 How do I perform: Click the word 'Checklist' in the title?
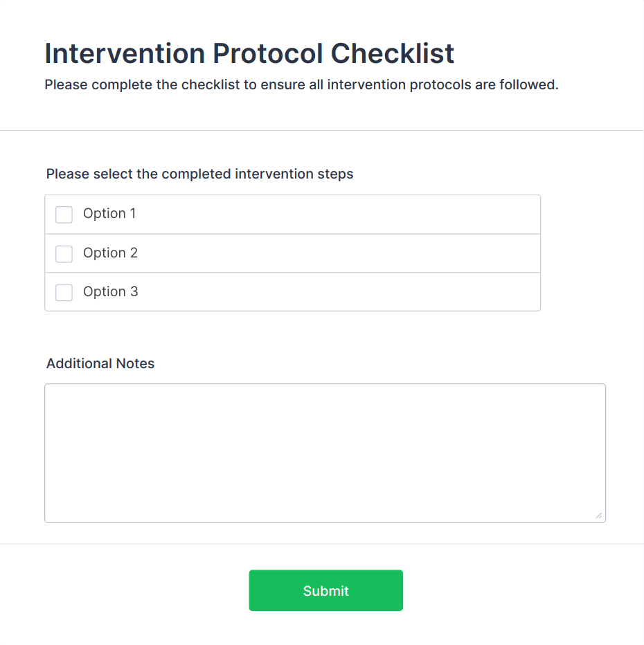point(392,53)
